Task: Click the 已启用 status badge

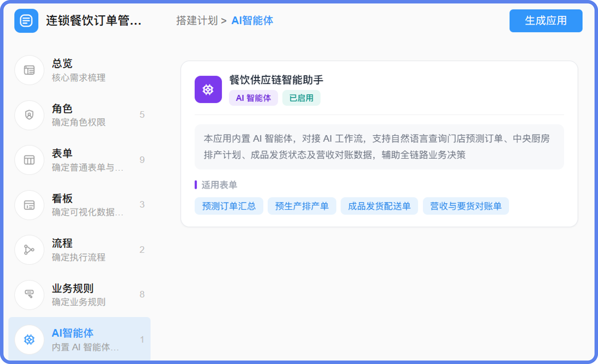Action: coord(301,98)
